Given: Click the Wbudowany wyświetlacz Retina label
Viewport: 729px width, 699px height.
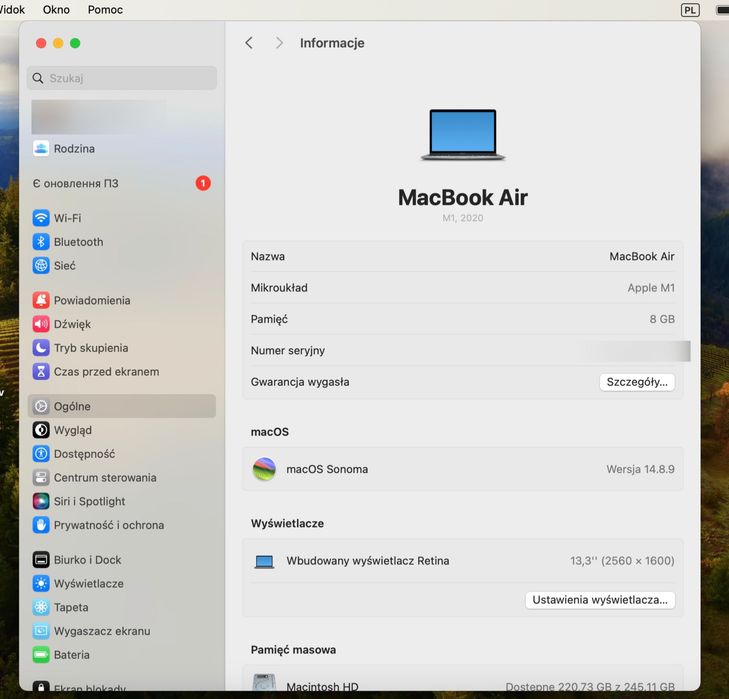Looking at the screenshot, I should (x=368, y=561).
